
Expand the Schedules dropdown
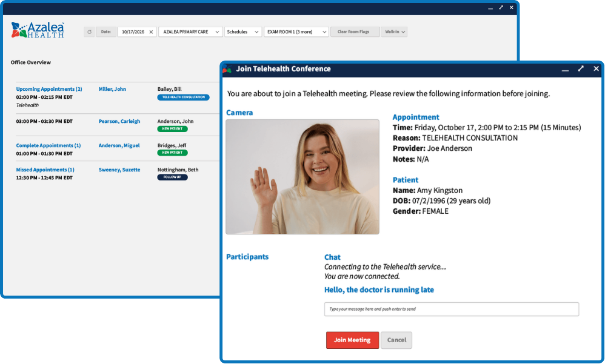tap(242, 32)
